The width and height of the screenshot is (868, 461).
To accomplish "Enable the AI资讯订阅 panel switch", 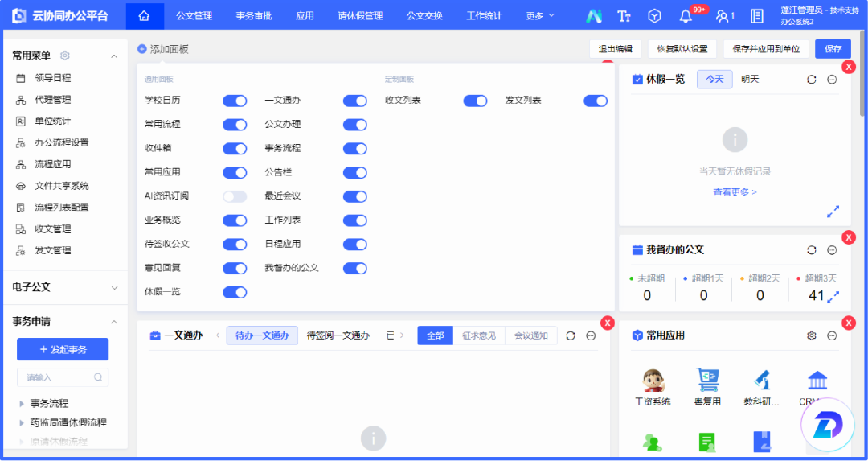I will (235, 196).
